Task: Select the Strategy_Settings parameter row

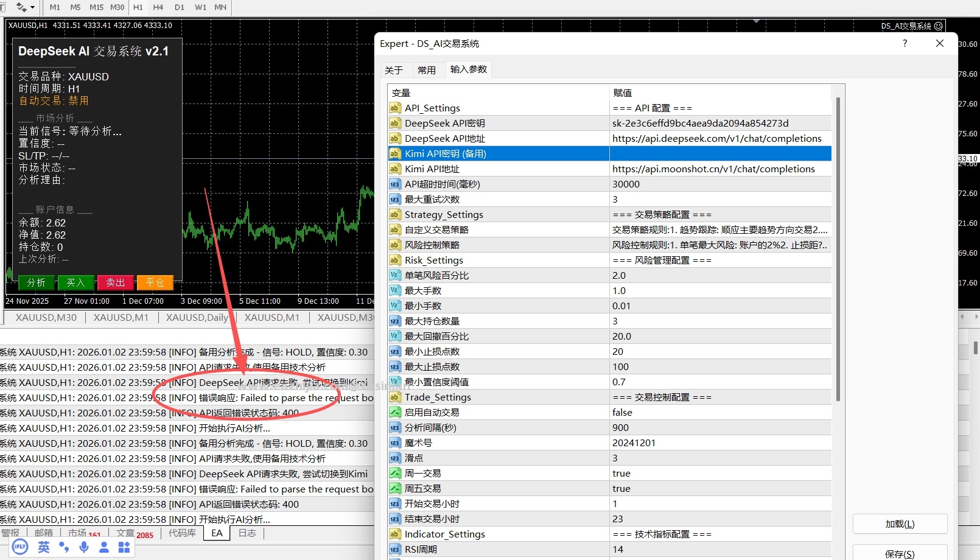Action: click(609, 214)
